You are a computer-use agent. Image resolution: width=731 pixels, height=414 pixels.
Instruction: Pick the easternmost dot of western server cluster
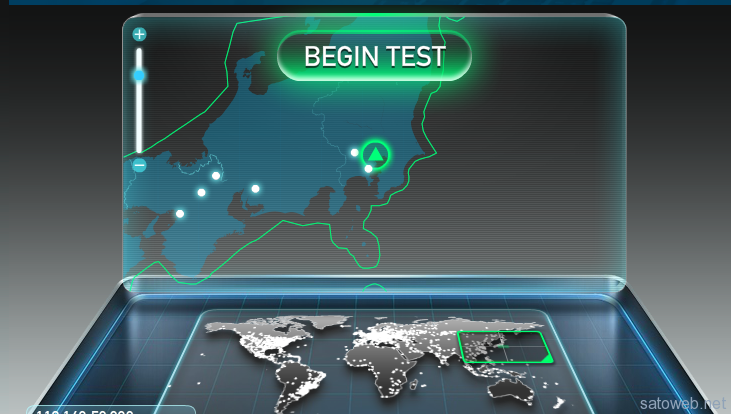(x=255, y=189)
